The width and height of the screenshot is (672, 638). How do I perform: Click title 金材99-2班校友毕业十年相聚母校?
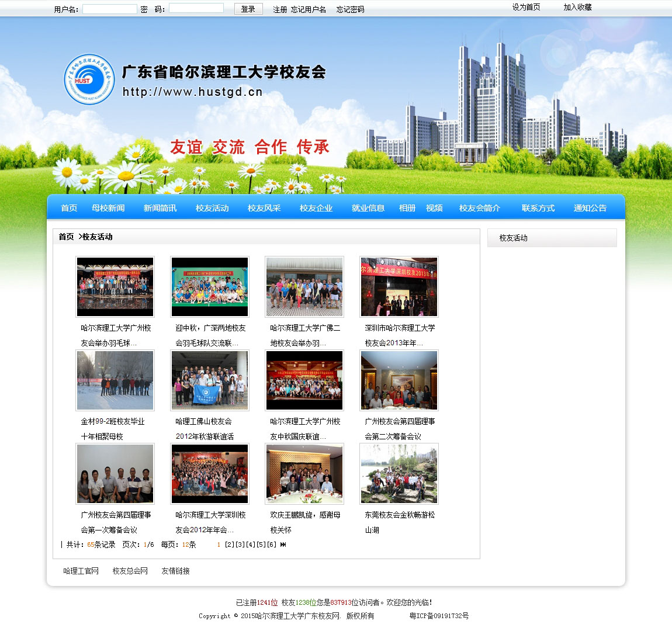click(113, 429)
